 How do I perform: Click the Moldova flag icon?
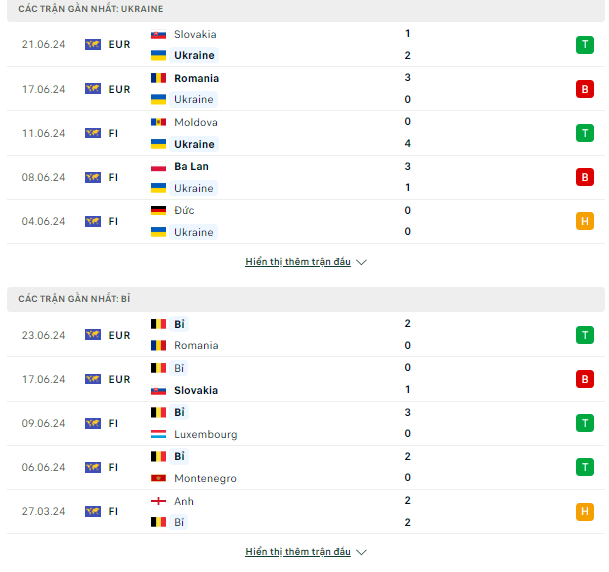tap(158, 122)
